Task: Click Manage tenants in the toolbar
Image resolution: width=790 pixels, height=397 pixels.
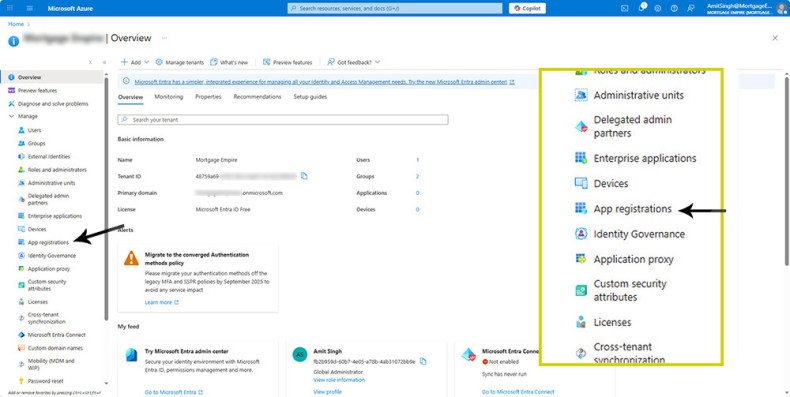Action: tap(179, 62)
